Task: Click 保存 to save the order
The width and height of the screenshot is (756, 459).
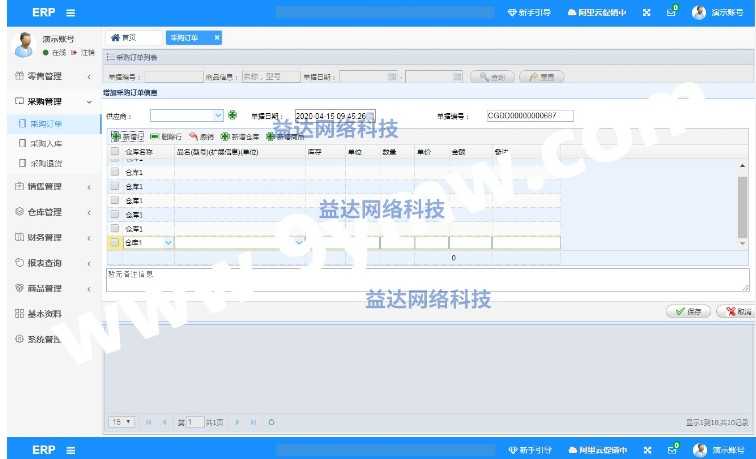Action: (x=688, y=311)
